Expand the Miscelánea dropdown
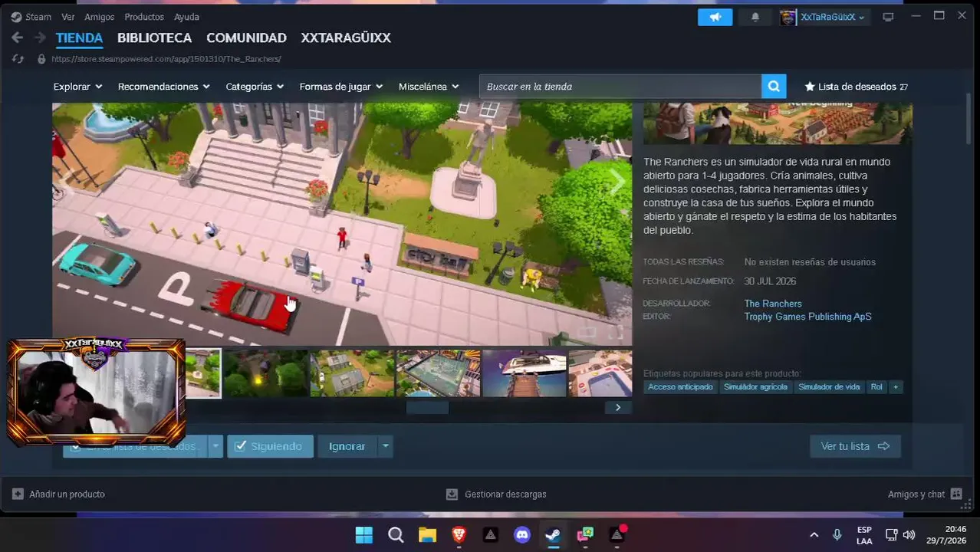Image resolution: width=980 pixels, height=552 pixels. 429,87
